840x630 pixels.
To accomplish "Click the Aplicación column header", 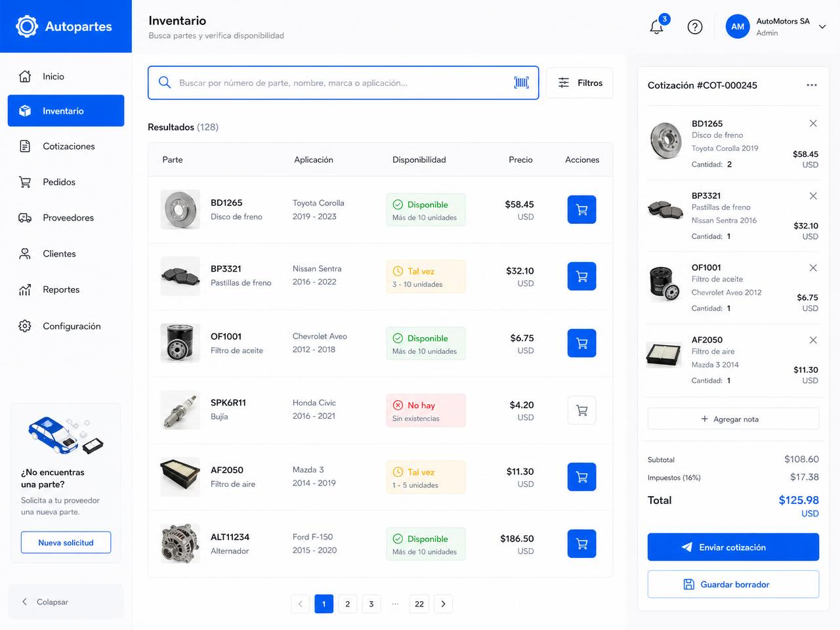I will pos(314,159).
